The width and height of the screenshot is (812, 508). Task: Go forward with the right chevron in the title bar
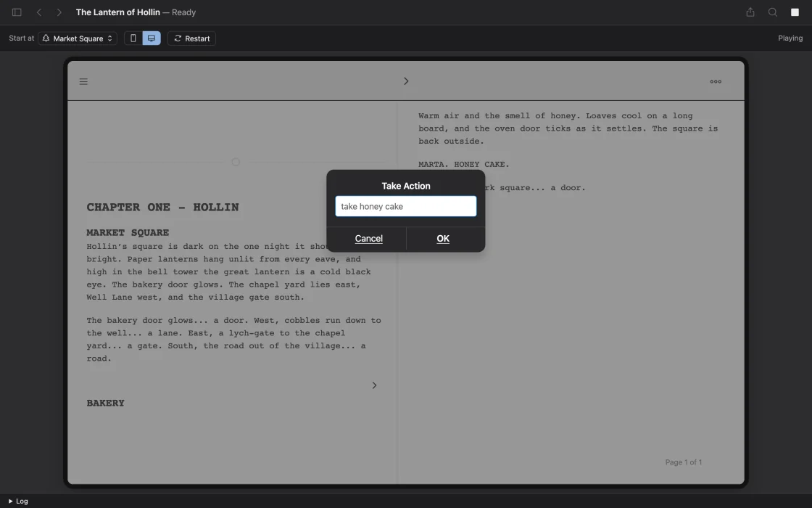click(59, 12)
